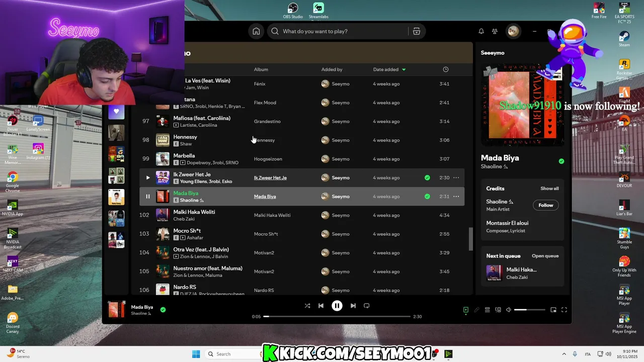This screenshot has height=362, width=644.
Task: Pause Mada Biya via the row pause icon
Action: (147, 197)
